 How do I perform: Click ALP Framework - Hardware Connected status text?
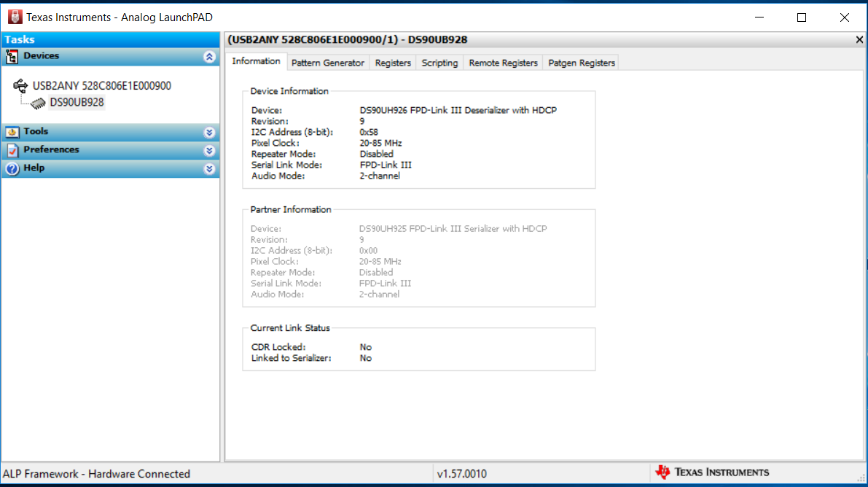click(96, 475)
